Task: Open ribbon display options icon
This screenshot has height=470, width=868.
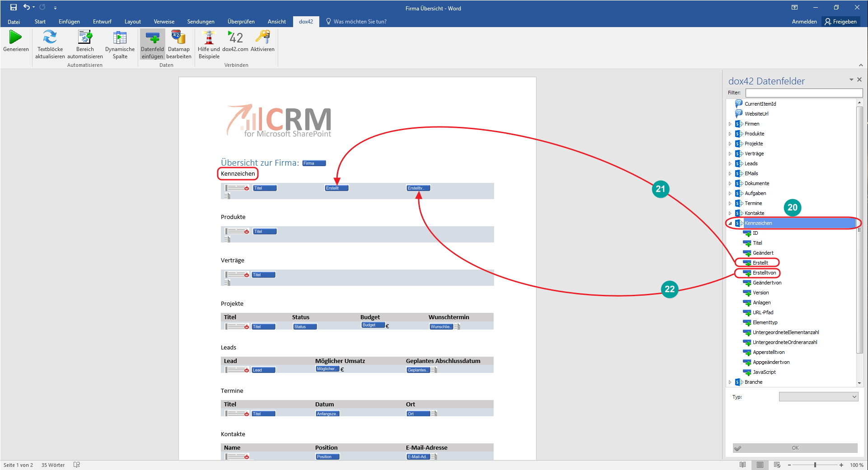Action: tap(794, 8)
